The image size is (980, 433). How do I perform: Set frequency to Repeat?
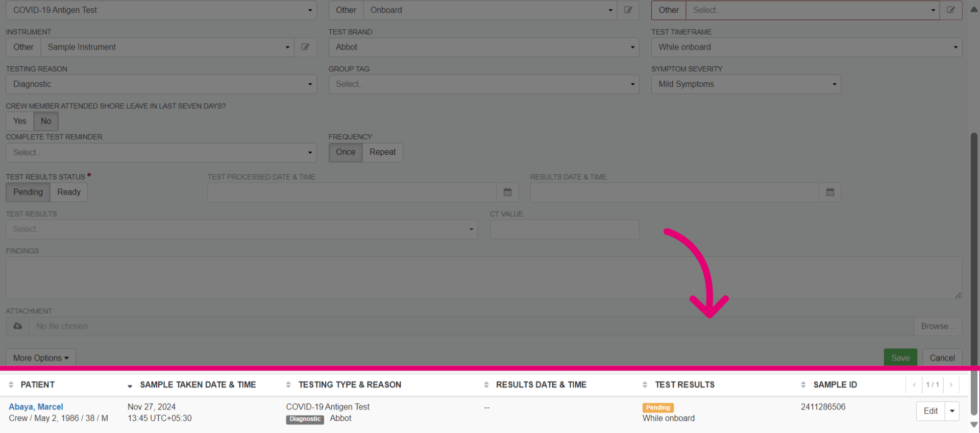(x=383, y=152)
